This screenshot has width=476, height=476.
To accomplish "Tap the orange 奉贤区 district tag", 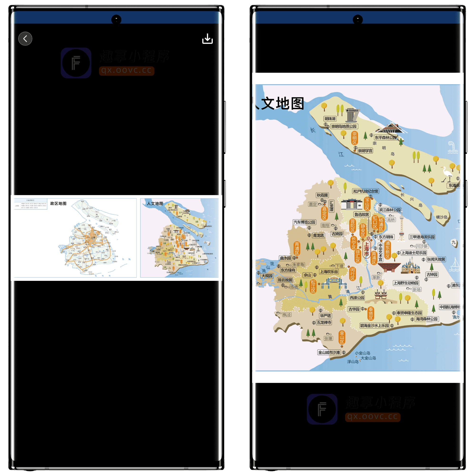I will point(371,314).
